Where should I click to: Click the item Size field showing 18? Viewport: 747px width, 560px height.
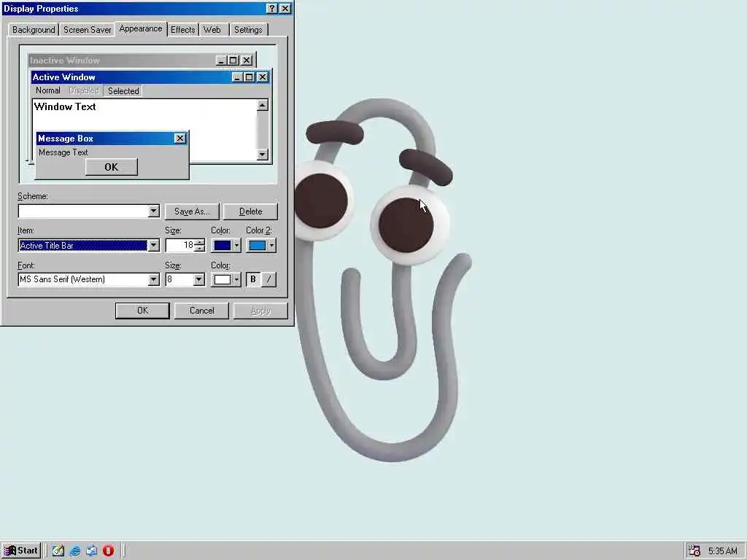[179, 245]
